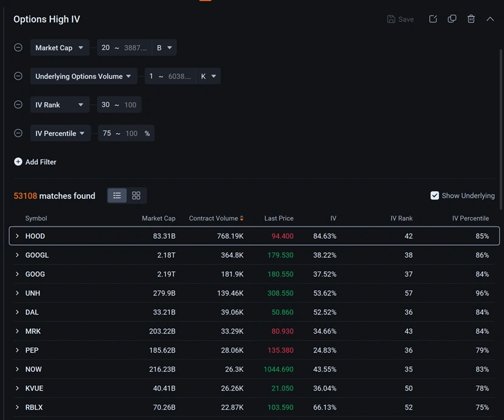The image size is (504, 420).
Task: Open the IV Percentile filter dropdown
Action: click(x=60, y=133)
